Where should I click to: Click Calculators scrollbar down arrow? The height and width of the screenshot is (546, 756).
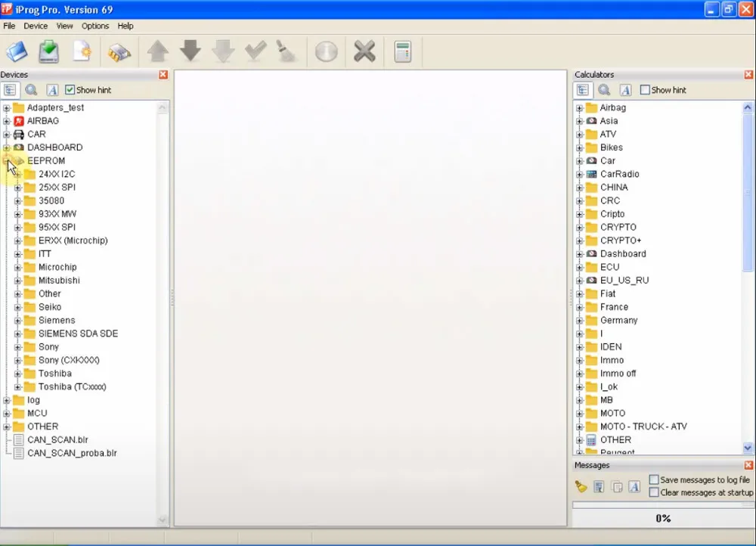(x=748, y=448)
